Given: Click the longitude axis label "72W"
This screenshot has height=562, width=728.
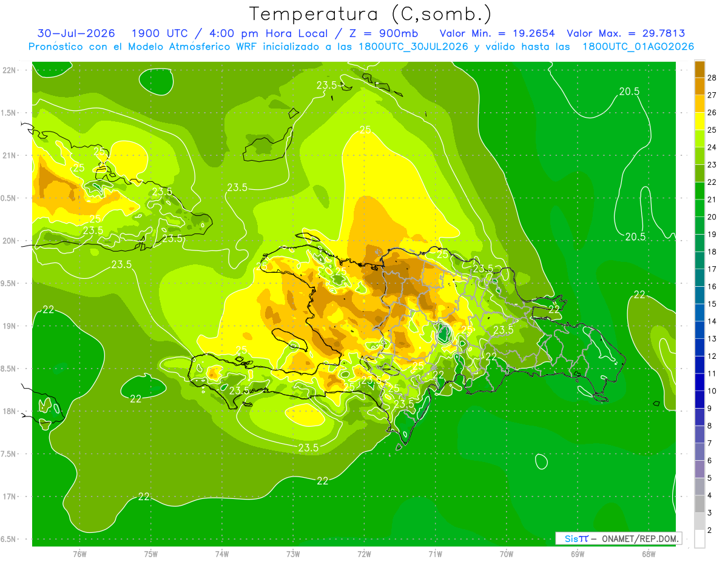Looking at the screenshot, I should (364, 554).
